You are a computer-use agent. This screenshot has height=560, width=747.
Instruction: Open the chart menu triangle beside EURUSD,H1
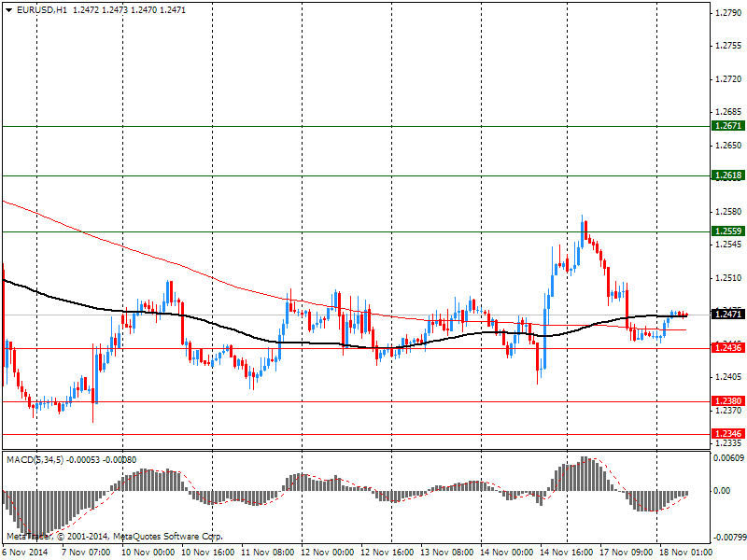pos(9,10)
